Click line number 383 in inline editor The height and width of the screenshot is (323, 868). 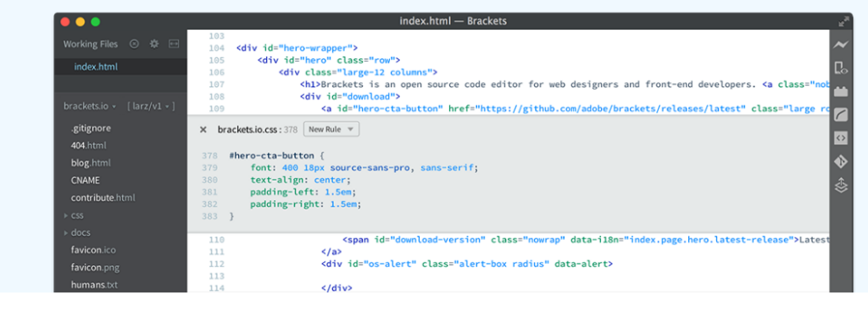[209, 216]
